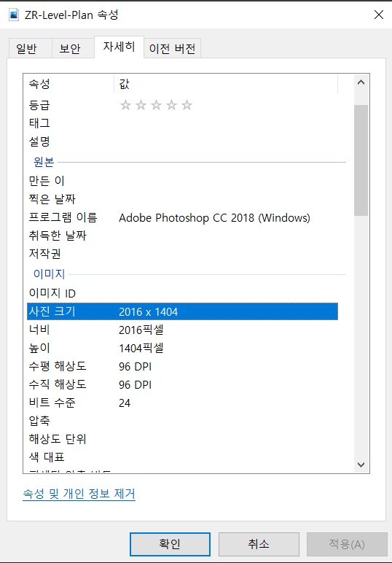Click the 1404픽셀 value
Screen dimensions: 392x563
[141, 349]
